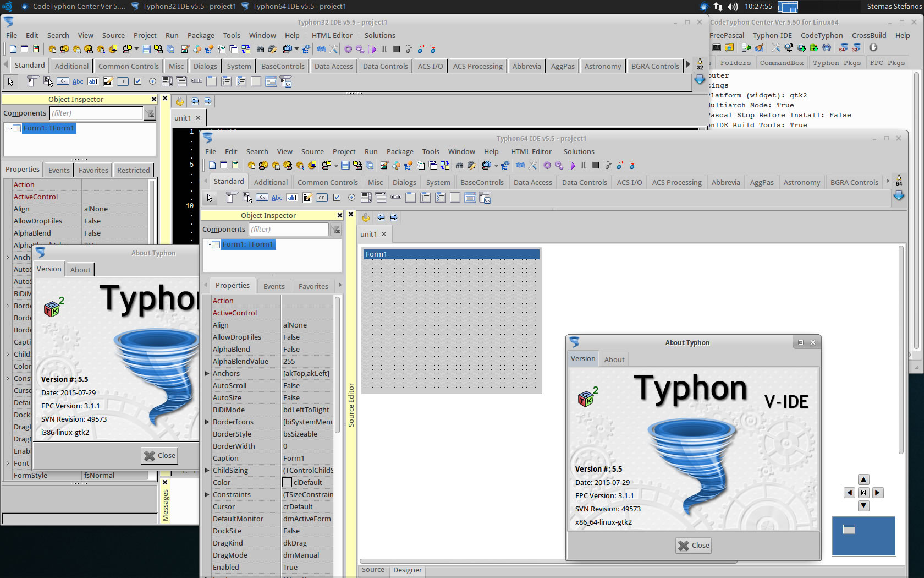
Task: Click the Pause icon in Typhon64 toolbar
Action: tap(584, 165)
